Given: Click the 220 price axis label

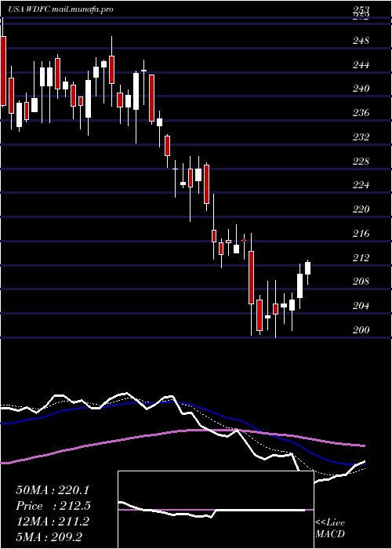Looking at the screenshot, I should point(361,209).
